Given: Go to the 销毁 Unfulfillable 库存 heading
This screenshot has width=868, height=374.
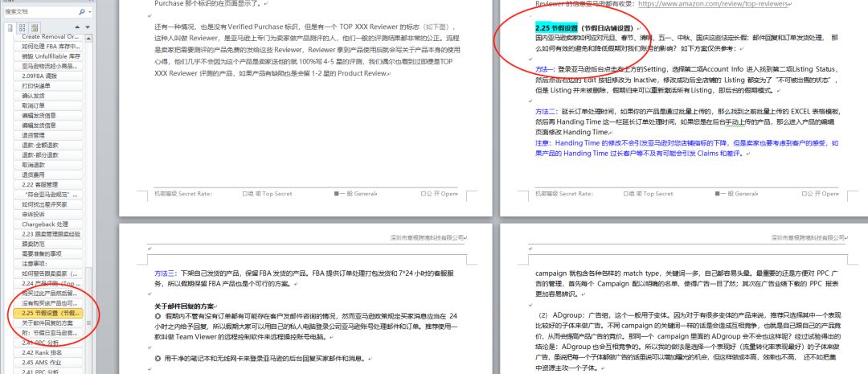Looking at the screenshot, I should click(x=49, y=56).
